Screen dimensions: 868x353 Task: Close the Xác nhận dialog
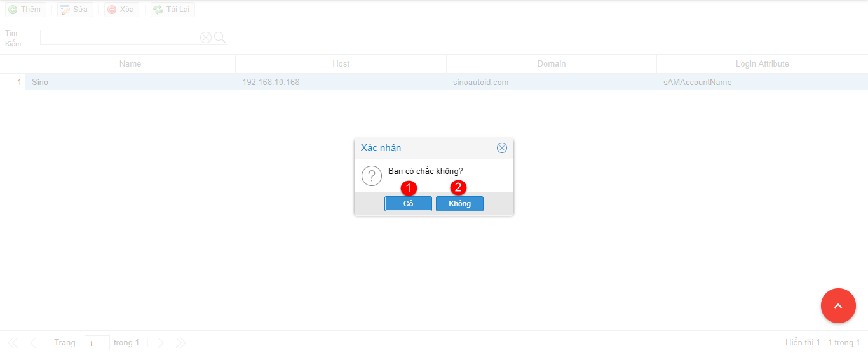click(502, 148)
